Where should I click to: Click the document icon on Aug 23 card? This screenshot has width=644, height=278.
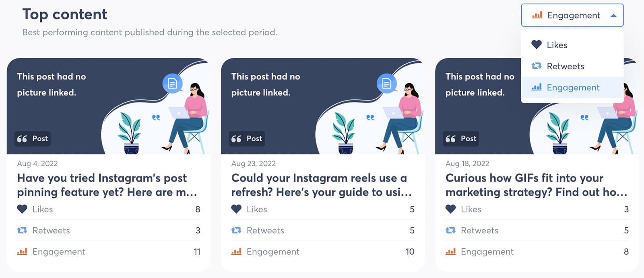coord(386,83)
